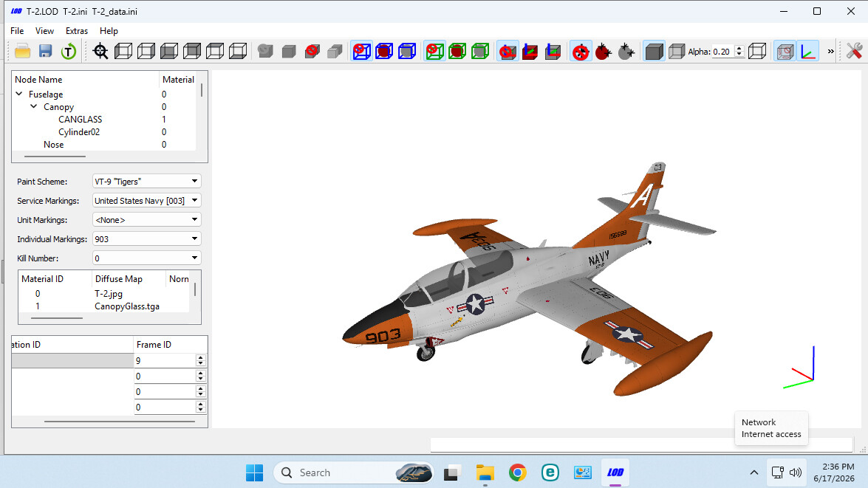Viewport: 868px width, 488px height.
Task: Click the Frame ID field showing 9
Action: [165, 360]
